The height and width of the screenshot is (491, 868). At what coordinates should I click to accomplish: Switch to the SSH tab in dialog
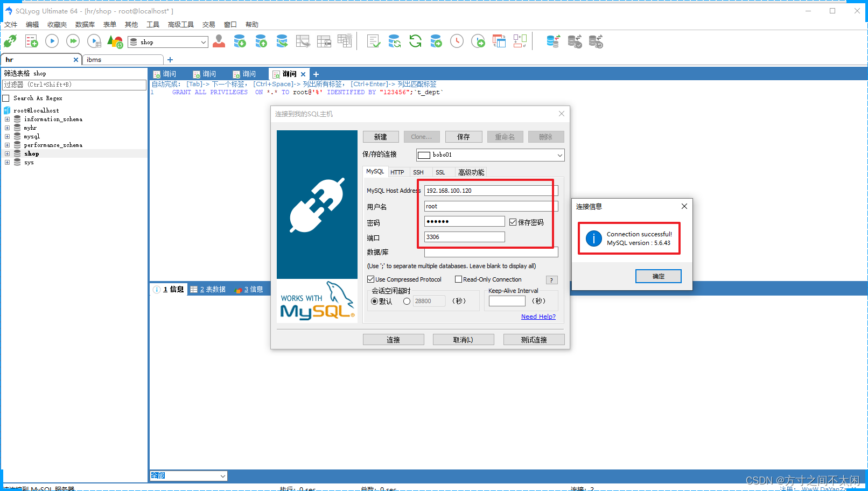click(418, 172)
